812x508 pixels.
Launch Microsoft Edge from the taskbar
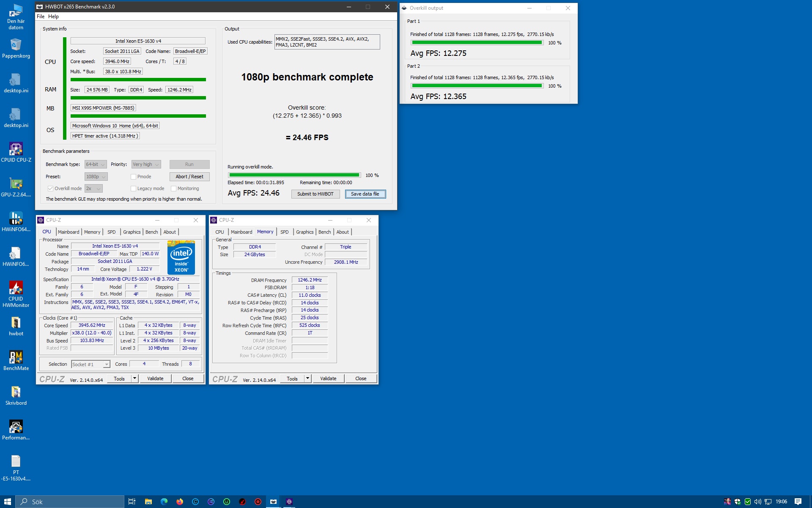coord(164,502)
